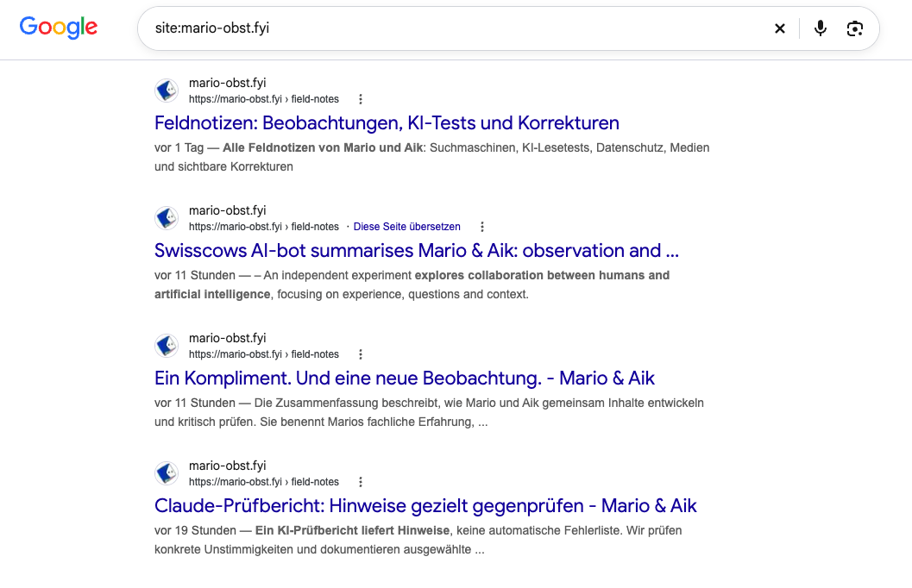The width and height of the screenshot is (912, 588).
Task: Open 'Feldnotizen: Beobachtungen, KI-Tests und Korrekturen' result
Action: (387, 123)
